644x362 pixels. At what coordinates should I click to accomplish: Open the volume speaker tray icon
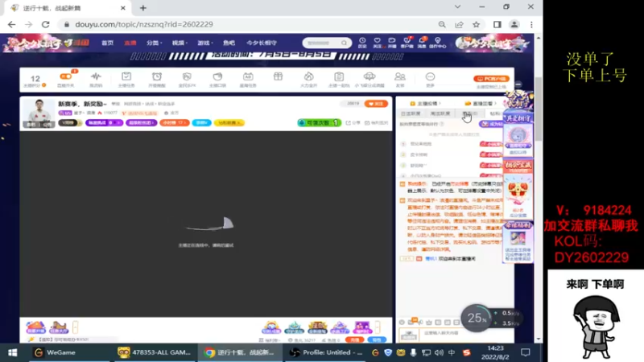pyautogui.click(x=439, y=352)
